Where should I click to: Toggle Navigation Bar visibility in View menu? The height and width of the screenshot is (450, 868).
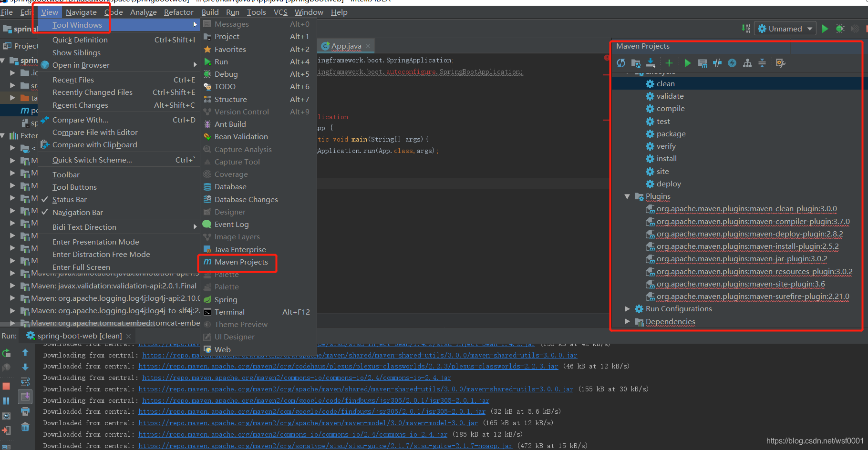pos(118,212)
